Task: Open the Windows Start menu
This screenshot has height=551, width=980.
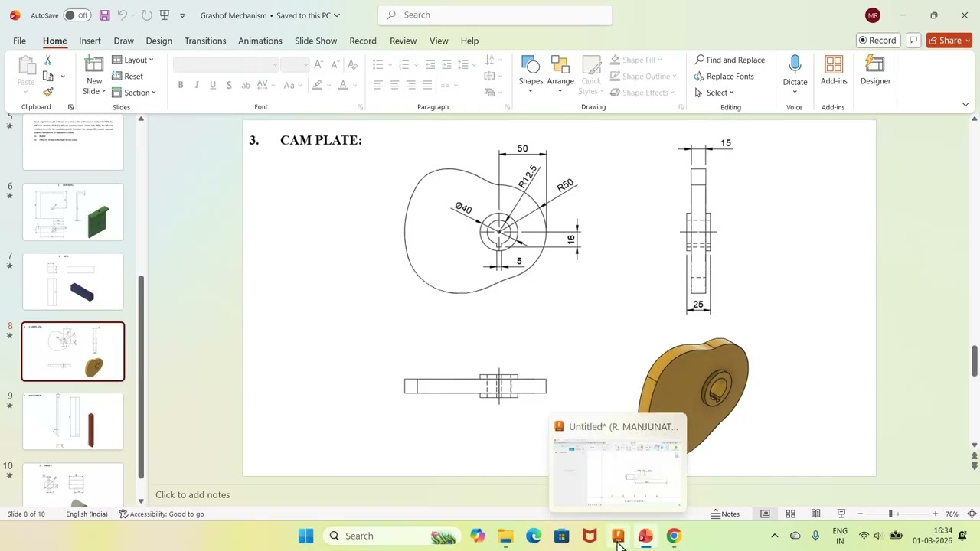Action: 305,536
